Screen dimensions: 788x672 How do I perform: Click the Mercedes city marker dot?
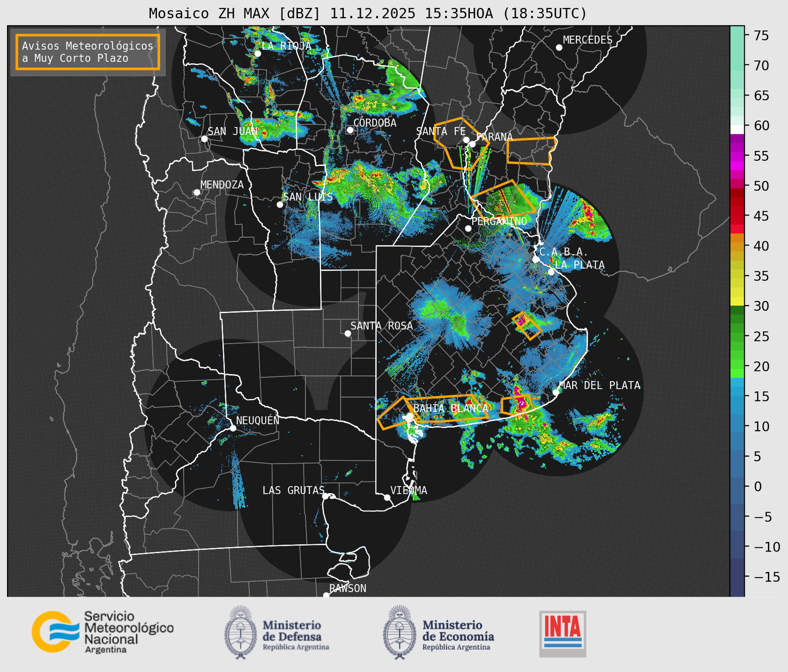559,47
